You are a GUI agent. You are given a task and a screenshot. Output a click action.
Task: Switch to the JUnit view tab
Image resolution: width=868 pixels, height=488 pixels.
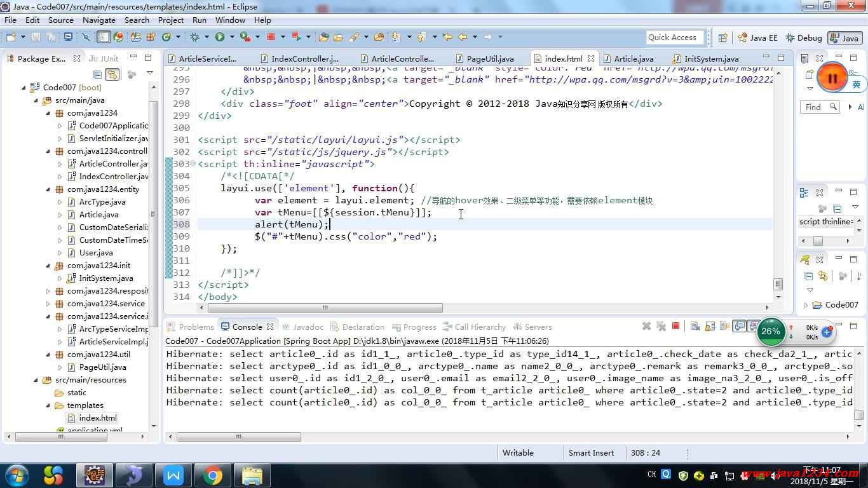[x=104, y=58]
